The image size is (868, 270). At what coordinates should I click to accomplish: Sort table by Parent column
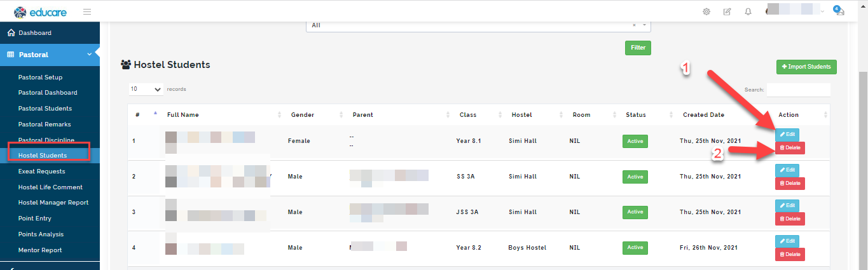399,115
